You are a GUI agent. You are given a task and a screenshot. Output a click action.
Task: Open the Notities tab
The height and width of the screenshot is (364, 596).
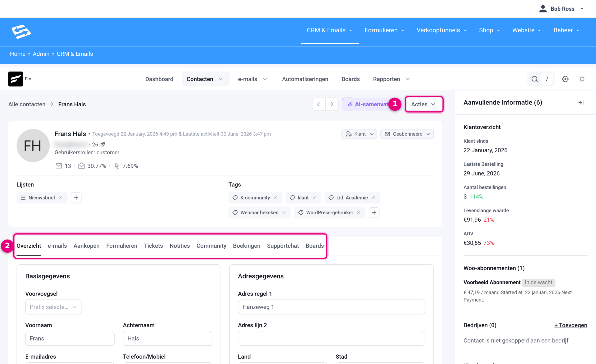[x=179, y=246]
